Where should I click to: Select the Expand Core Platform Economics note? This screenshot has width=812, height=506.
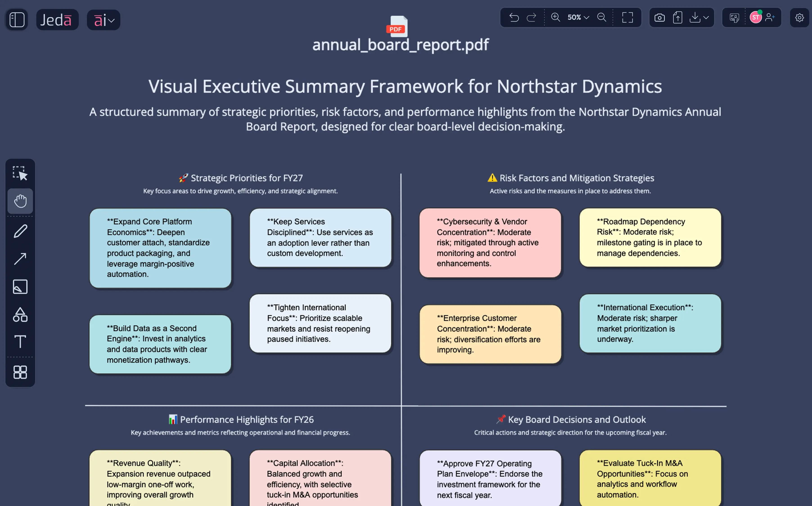coord(160,248)
